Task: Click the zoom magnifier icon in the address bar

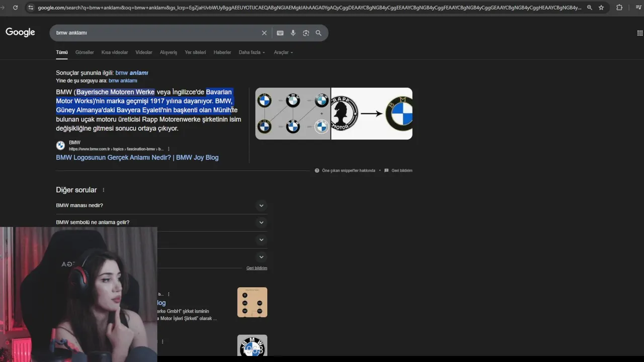Action: (x=590, y=8)
